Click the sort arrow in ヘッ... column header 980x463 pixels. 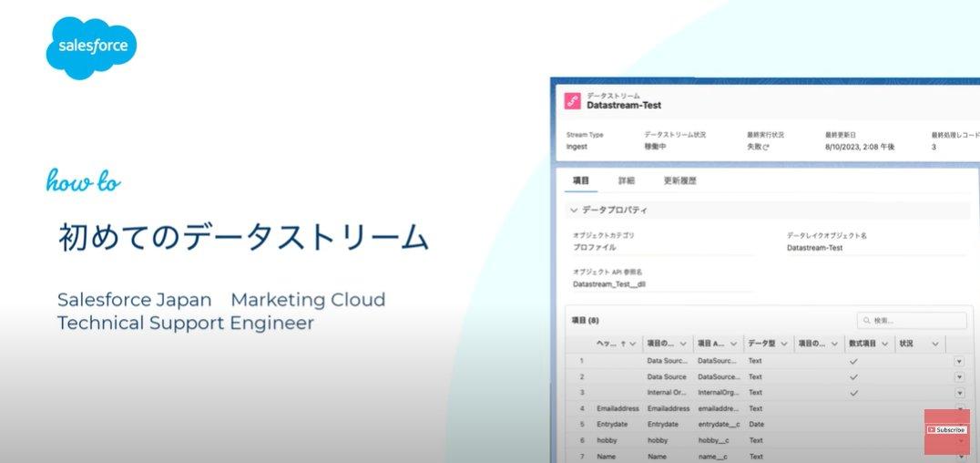point(623,344)
